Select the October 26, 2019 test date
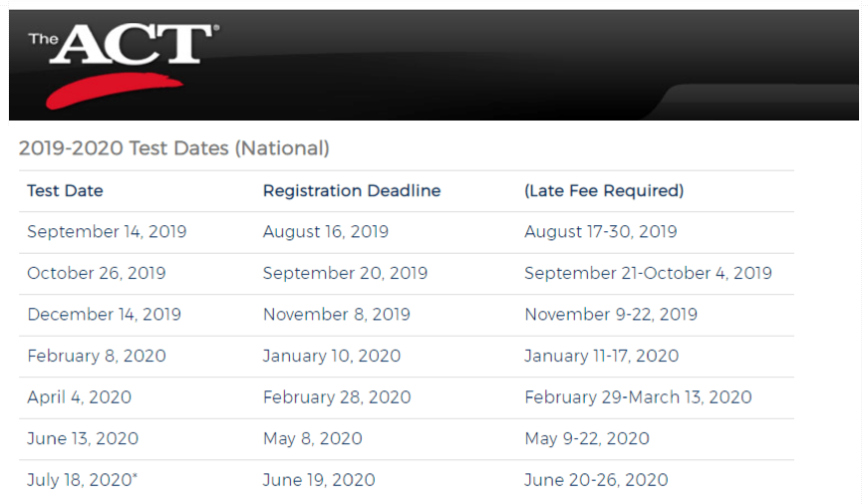868x504 pixels. [x=97, y=273]
